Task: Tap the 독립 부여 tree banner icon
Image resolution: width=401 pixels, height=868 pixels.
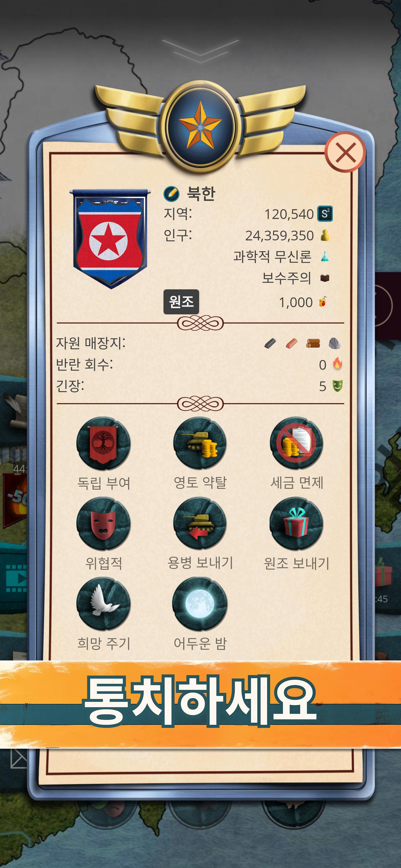Action: tap(103, 443)
